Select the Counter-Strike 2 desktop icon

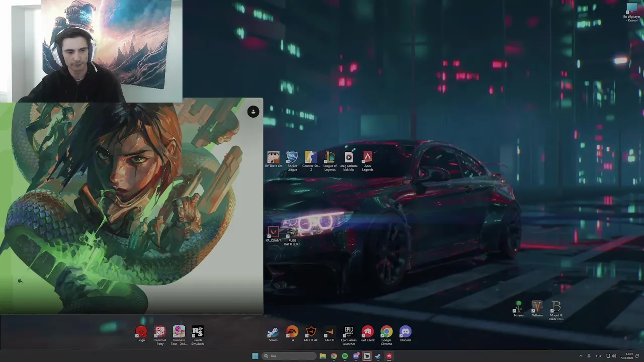tap(311, 161)
